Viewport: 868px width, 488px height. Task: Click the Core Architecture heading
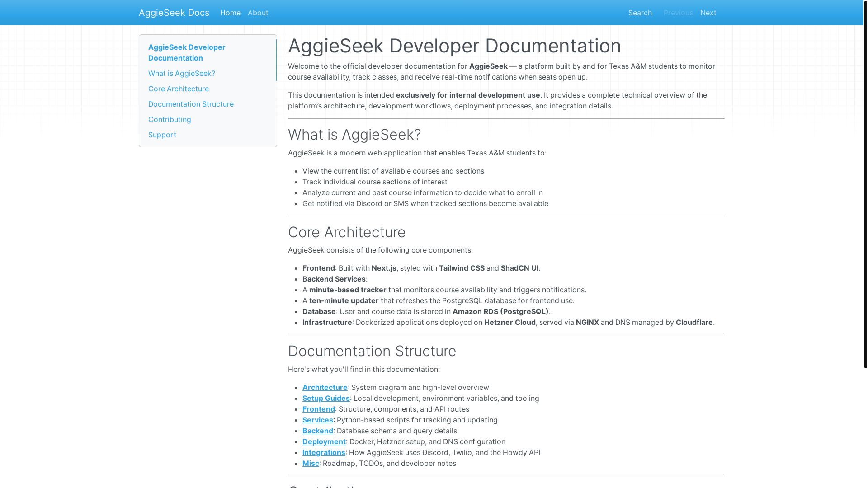pyautogui.click(x=347, y=232)
